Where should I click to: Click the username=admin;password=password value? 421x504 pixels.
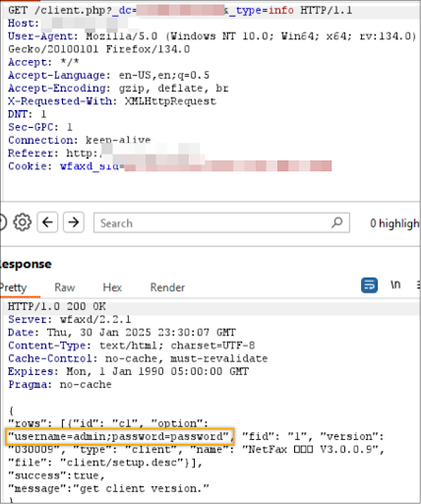click(119, 436)
